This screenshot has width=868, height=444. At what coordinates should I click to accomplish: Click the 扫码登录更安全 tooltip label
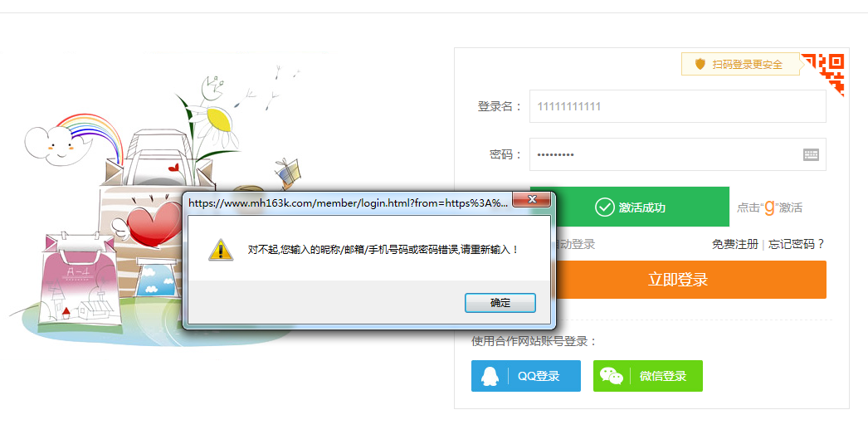tap(747, 64)
